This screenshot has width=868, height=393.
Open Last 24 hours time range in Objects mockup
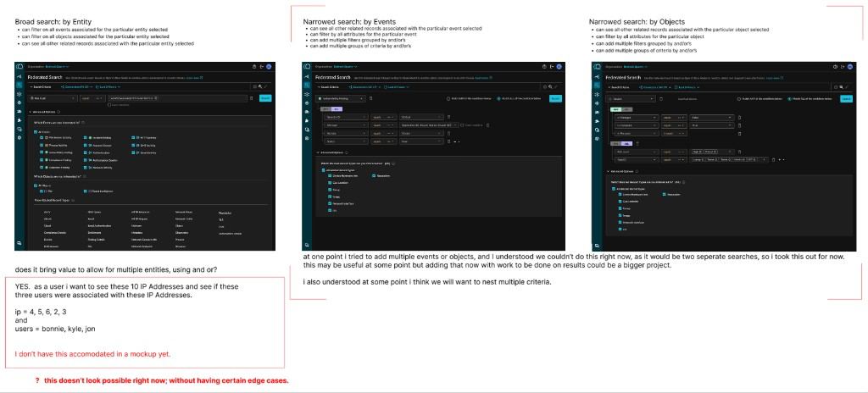687,87
